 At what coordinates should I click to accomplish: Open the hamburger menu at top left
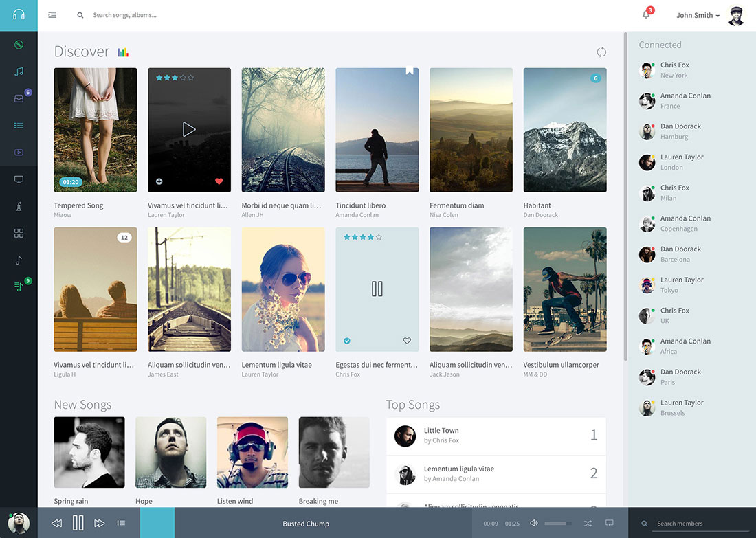(x=52, y=14)
